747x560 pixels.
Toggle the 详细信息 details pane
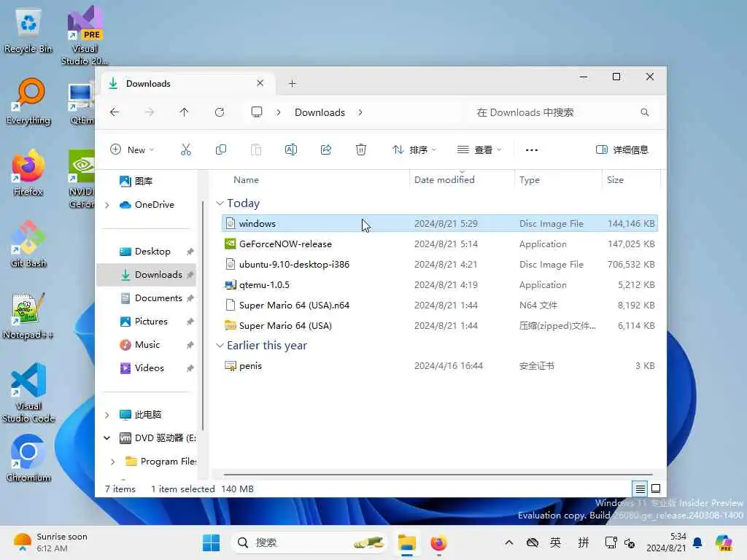622,150
